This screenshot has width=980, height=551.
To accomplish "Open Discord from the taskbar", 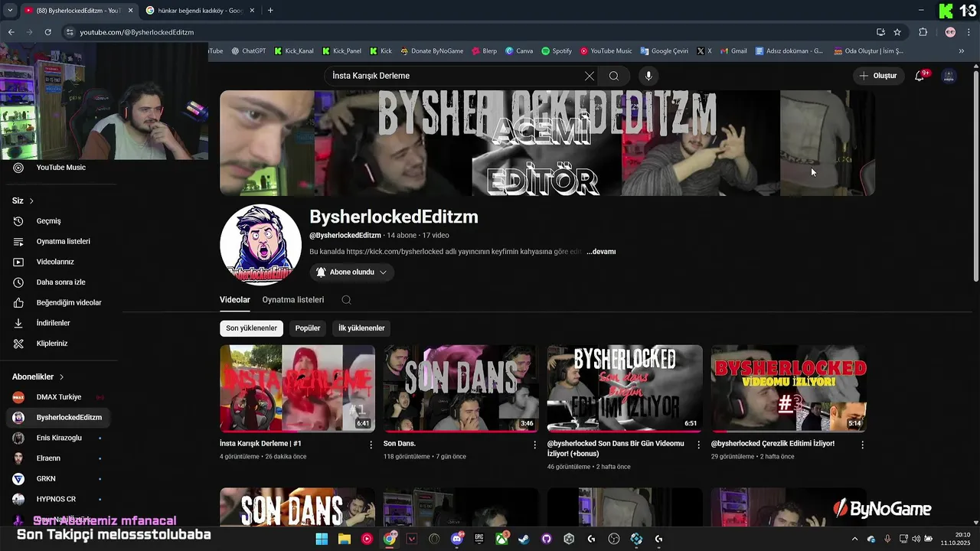I will coord(457,539).
